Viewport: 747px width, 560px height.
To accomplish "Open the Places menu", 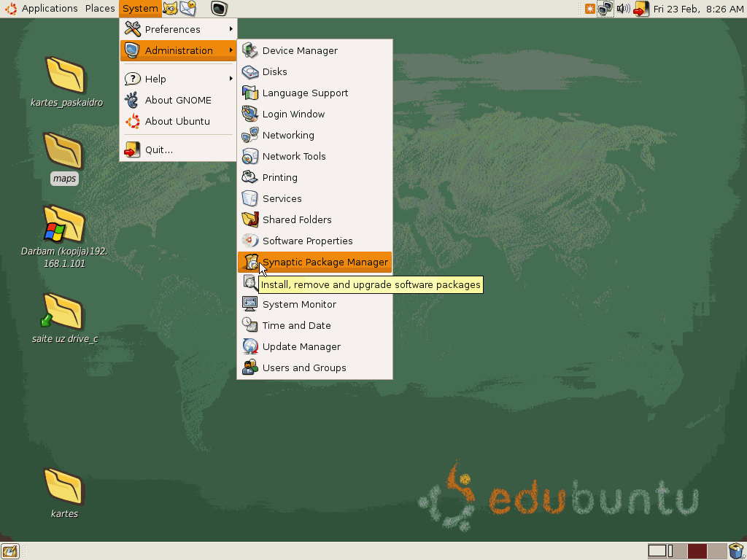I will 99,9.
